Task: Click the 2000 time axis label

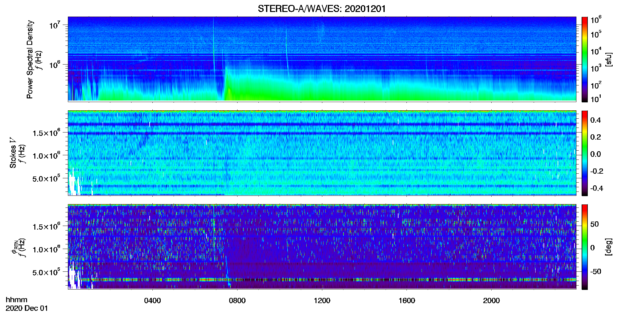Action: (491, 301)
